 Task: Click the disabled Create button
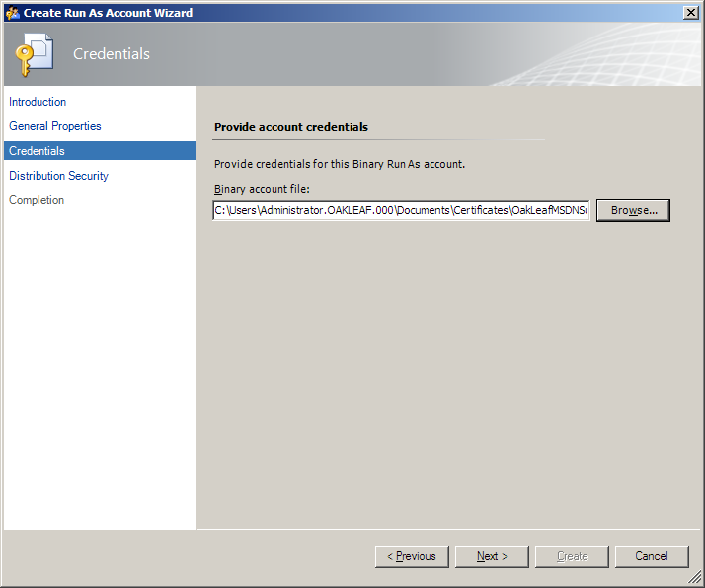pos(572,556)
